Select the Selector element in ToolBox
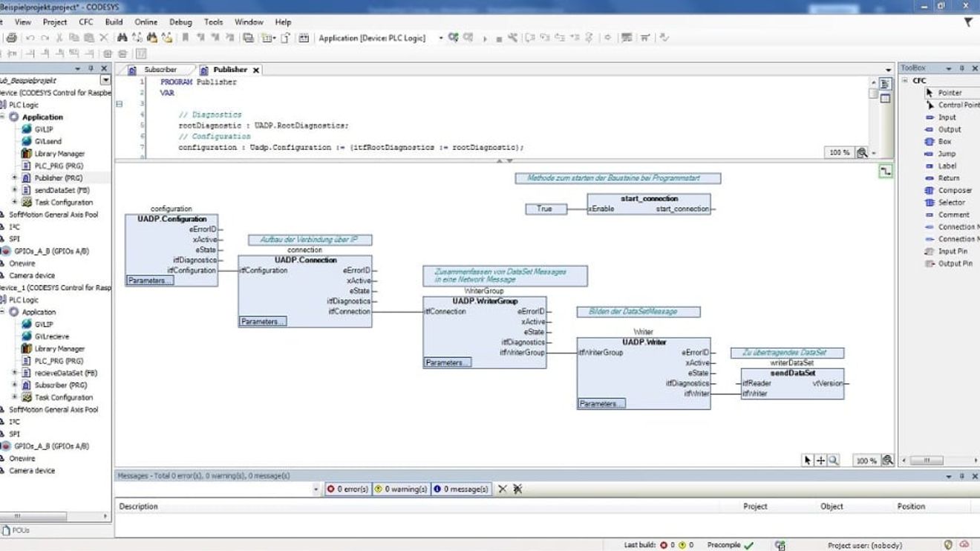This screenshot has width=980, height=551. (946, 202)
